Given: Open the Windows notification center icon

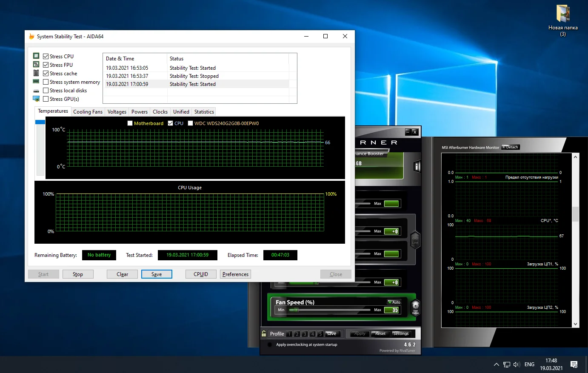Looking at the screenshot, I should 574,364.
